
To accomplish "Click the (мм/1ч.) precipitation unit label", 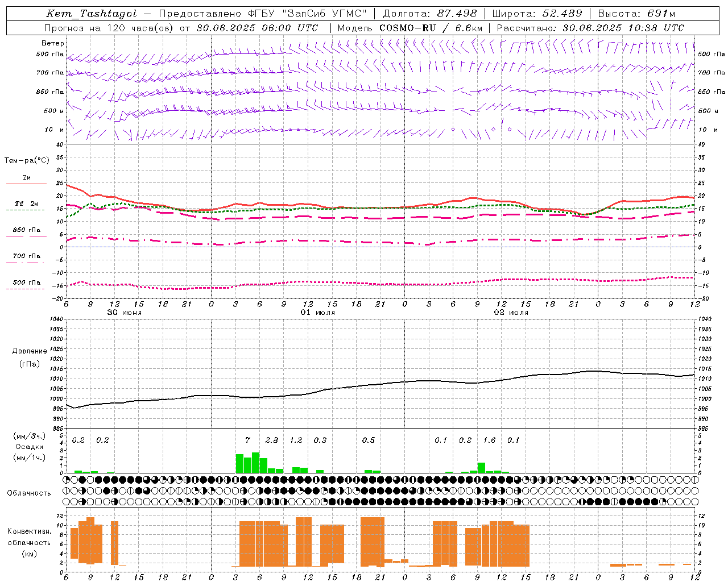I will coord(30,458).
